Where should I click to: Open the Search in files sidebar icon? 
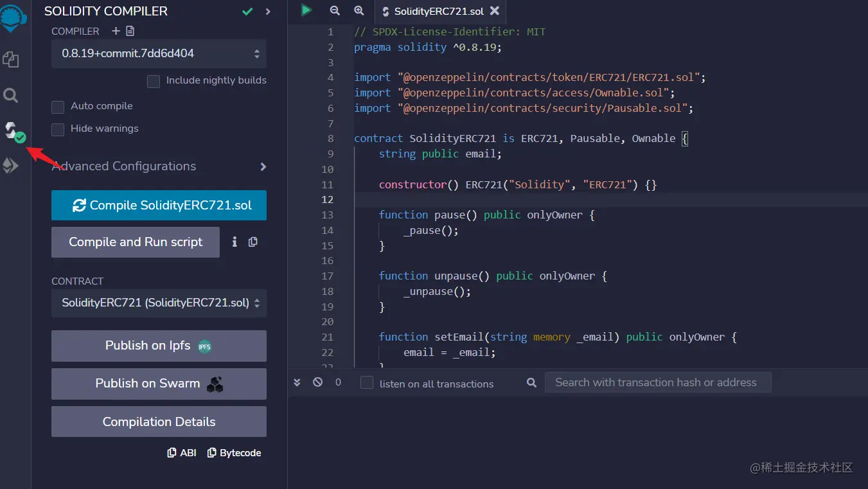pyautogui.click(x=11, y=96)
